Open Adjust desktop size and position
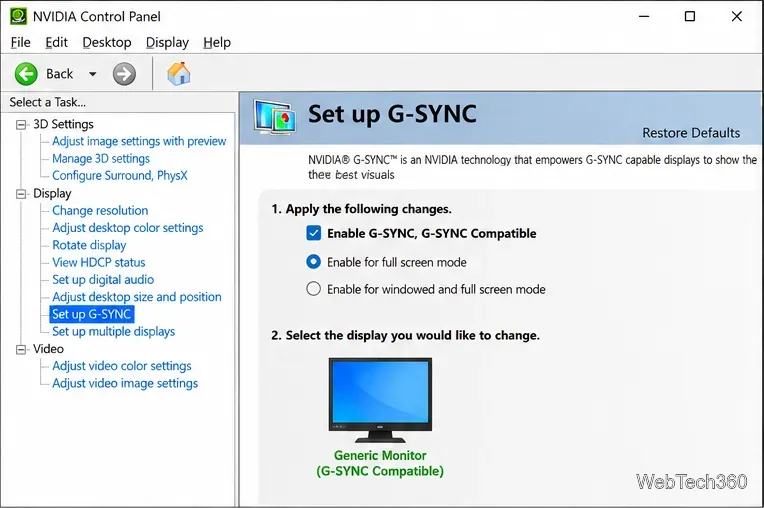This screenshot has width=764, height=508. point(136,297)
